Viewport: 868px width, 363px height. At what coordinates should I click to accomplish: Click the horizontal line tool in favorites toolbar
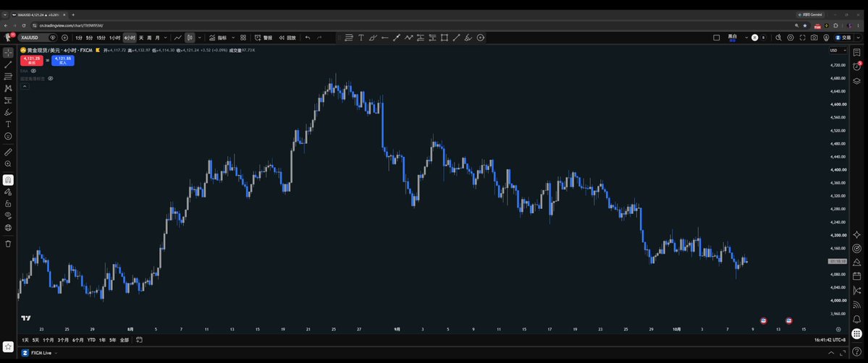384,38
